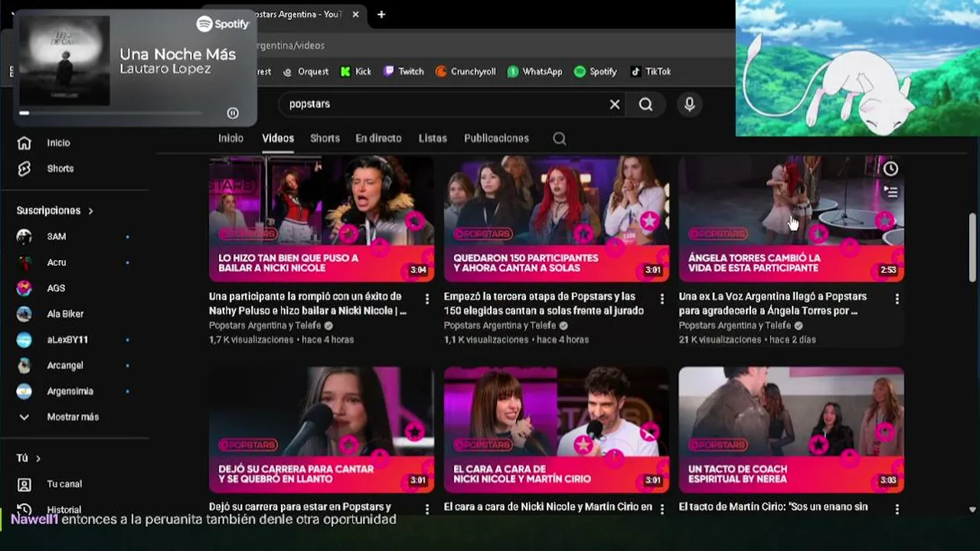Open channel link under the Nathy Peluso video
The height and width of the screenshot is (551, 980).
265,326
